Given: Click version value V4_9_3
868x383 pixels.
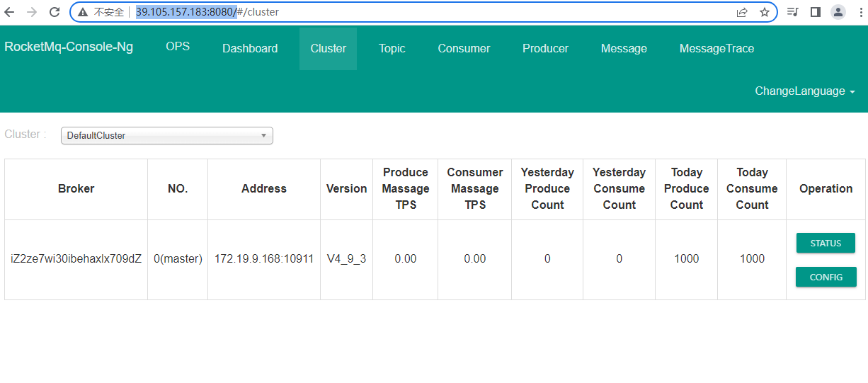Looking at the screenshot, I should [x=347, y=258].
